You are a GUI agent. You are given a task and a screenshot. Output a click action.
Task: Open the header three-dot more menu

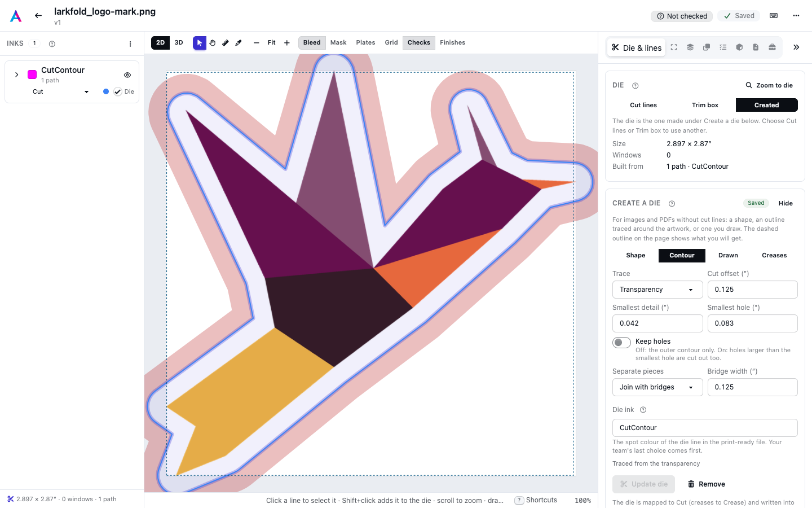coord(796,16)
